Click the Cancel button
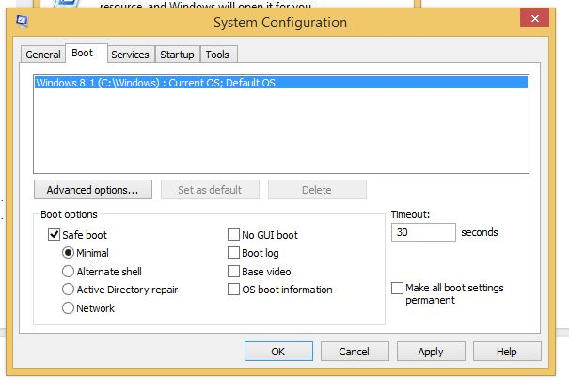 pos(355,351)
